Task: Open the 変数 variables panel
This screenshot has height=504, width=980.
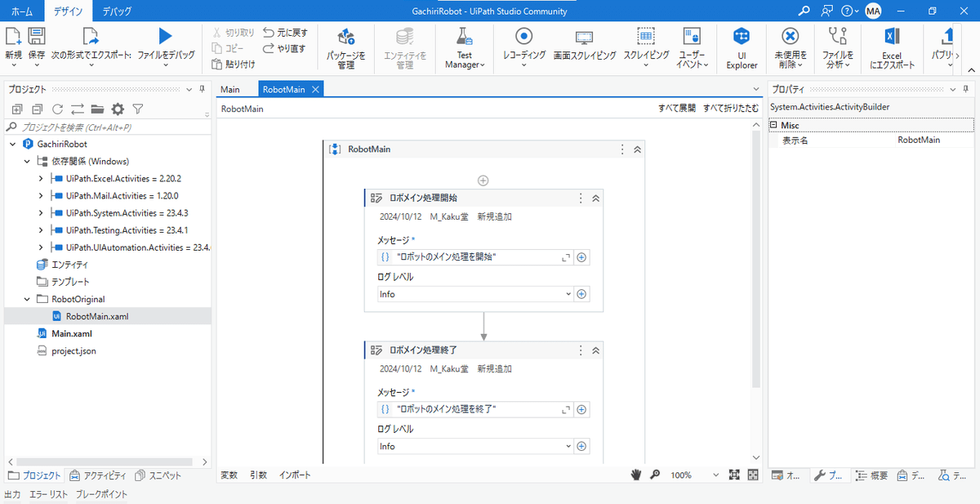Action: 229,475
